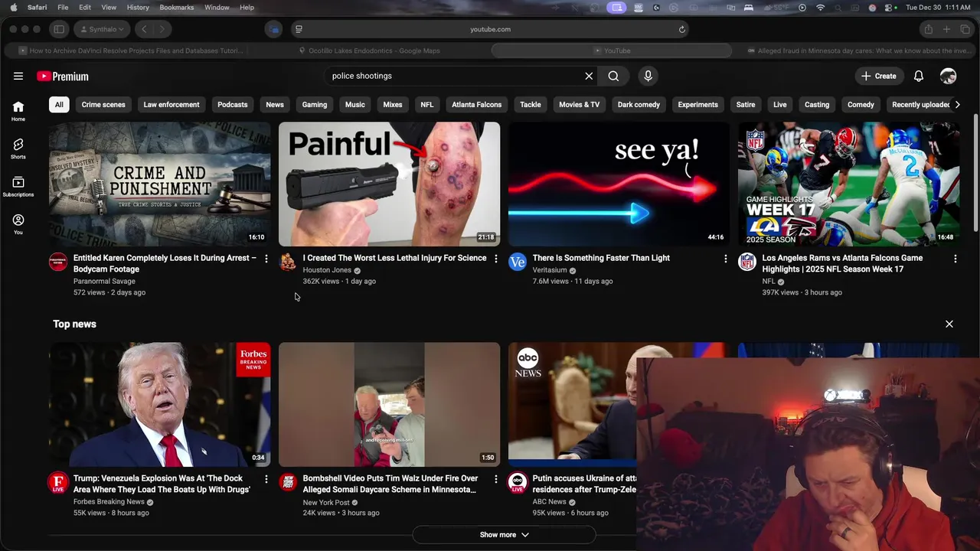Switch to the Ocotillo Lakes Endodontics Google Maps tab
This screenshot has height=551, width=980.
point(369,51)
